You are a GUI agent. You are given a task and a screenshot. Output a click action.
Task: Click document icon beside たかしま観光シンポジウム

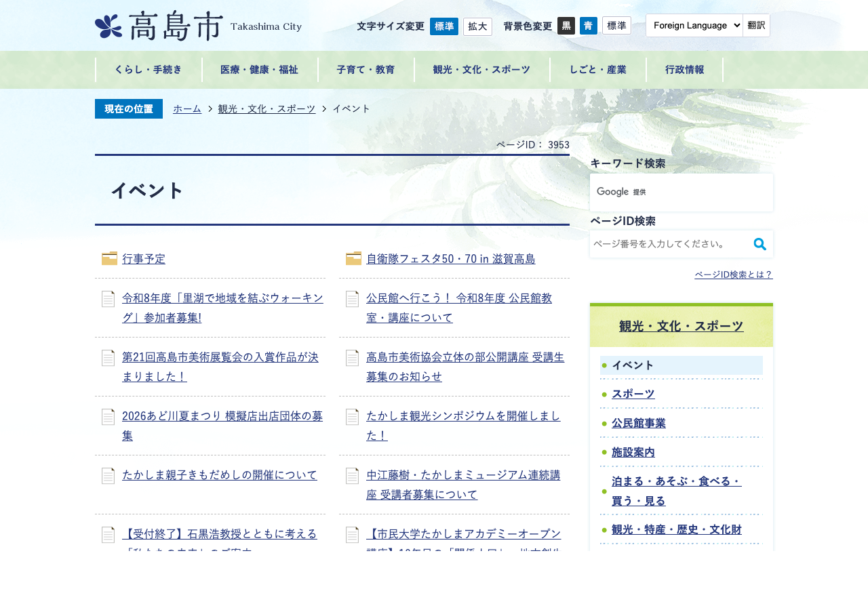click(352, 417)
